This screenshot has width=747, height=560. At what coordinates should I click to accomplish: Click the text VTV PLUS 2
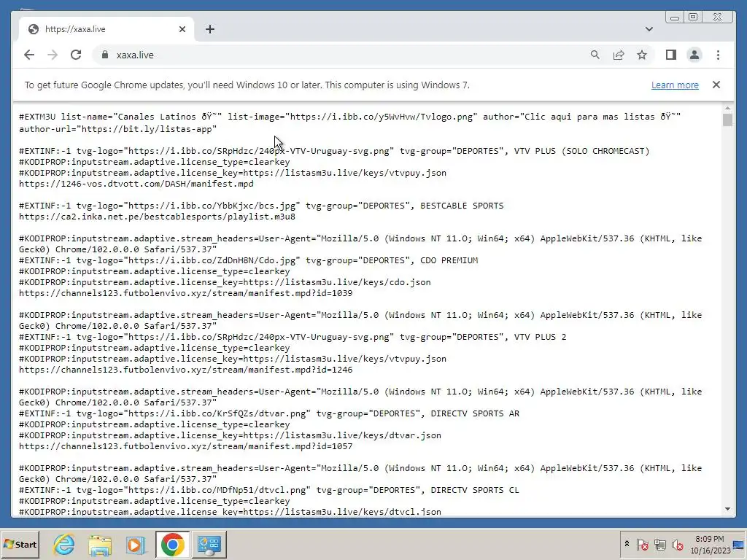point(541,337)
